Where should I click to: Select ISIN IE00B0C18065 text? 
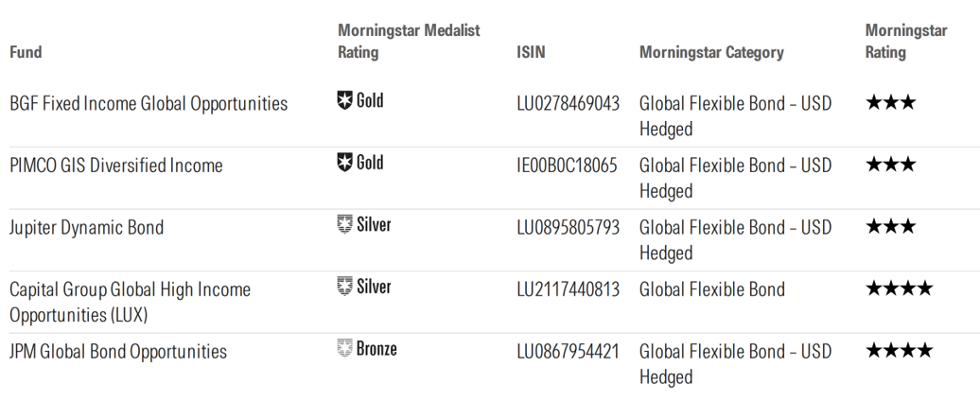click(x=567, y=165)
